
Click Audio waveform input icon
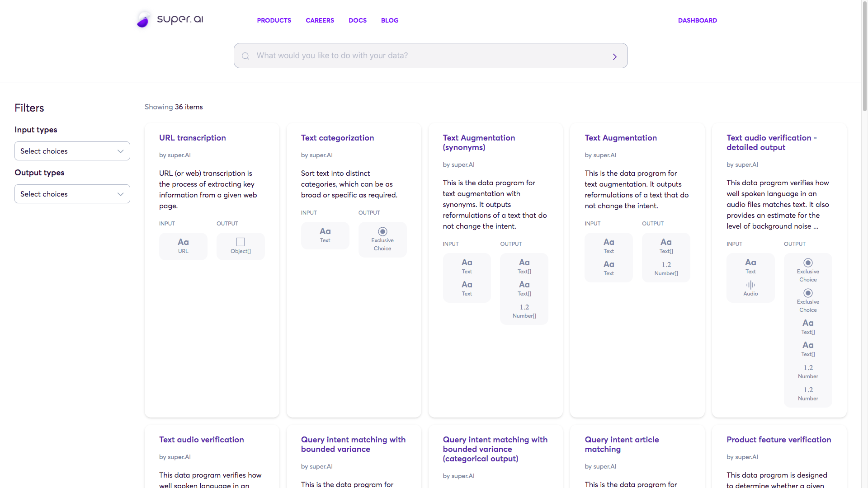click(x=750, y=285)
